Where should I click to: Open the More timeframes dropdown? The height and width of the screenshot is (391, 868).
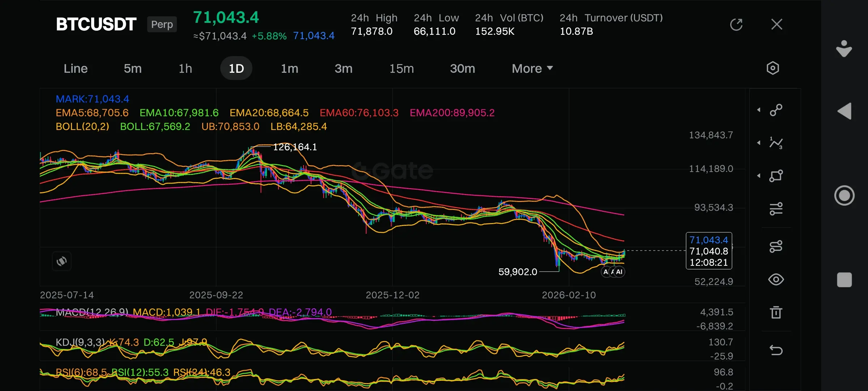pyautogui.click(x=532, y=68)
